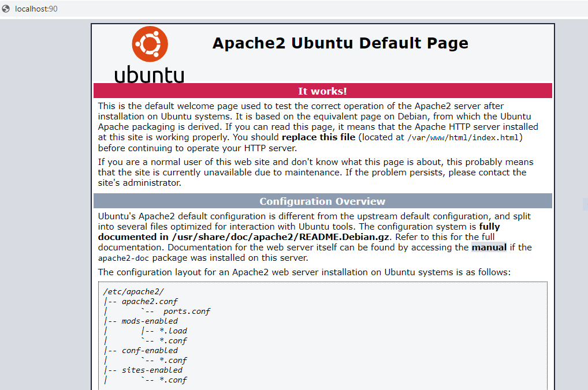This screenshot has height=390, width=588.
Task: Click the Apache2 Ubuntu Default Page heading
Action: pyautogui.click(x=341, y=43)
